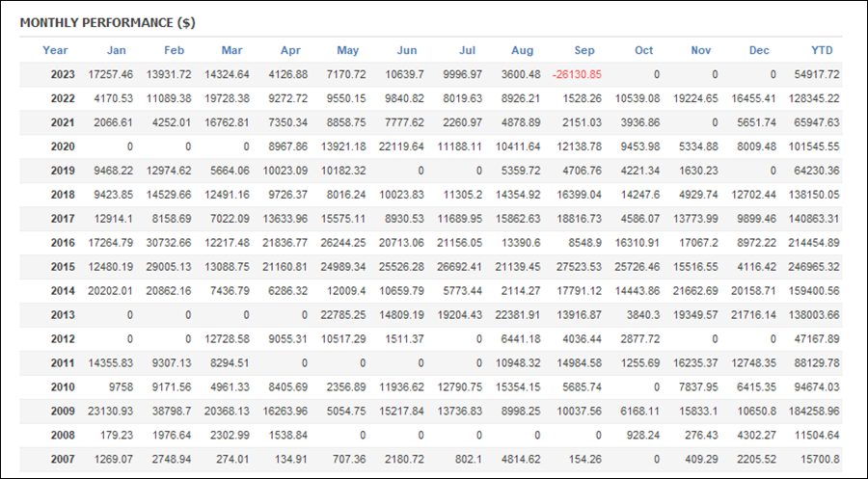Select the Sep column header
The width and height of the screenshot is (868, 479).
pos(584,50)
